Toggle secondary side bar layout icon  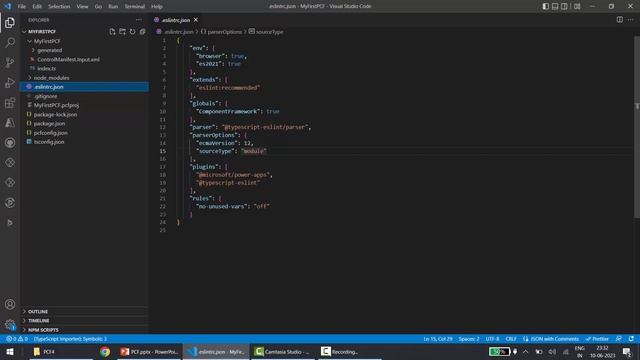tap(564, 6)
